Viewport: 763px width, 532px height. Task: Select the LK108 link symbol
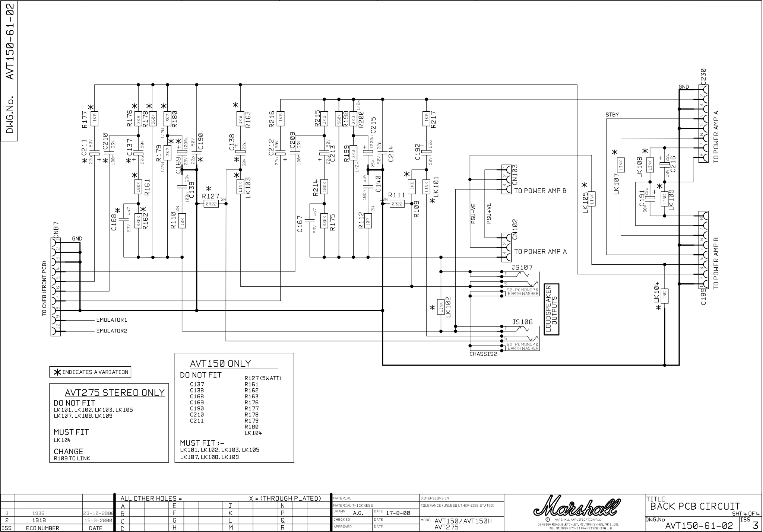650,165
